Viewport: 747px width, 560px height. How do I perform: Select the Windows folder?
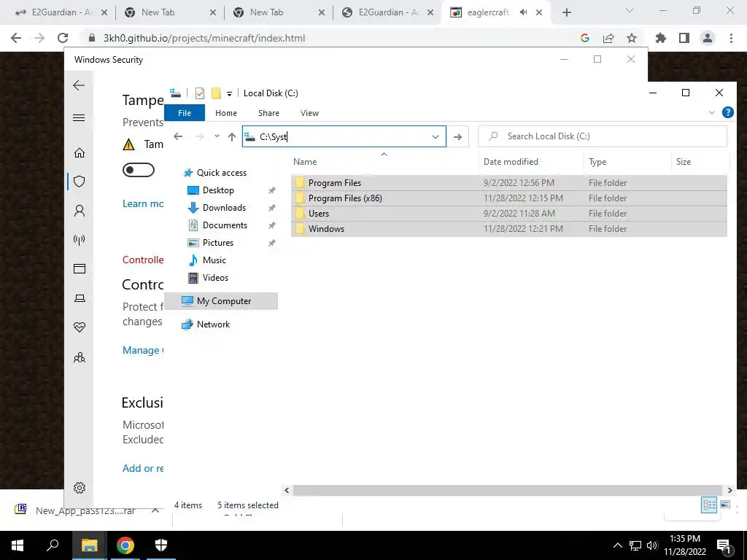point(508,228)
